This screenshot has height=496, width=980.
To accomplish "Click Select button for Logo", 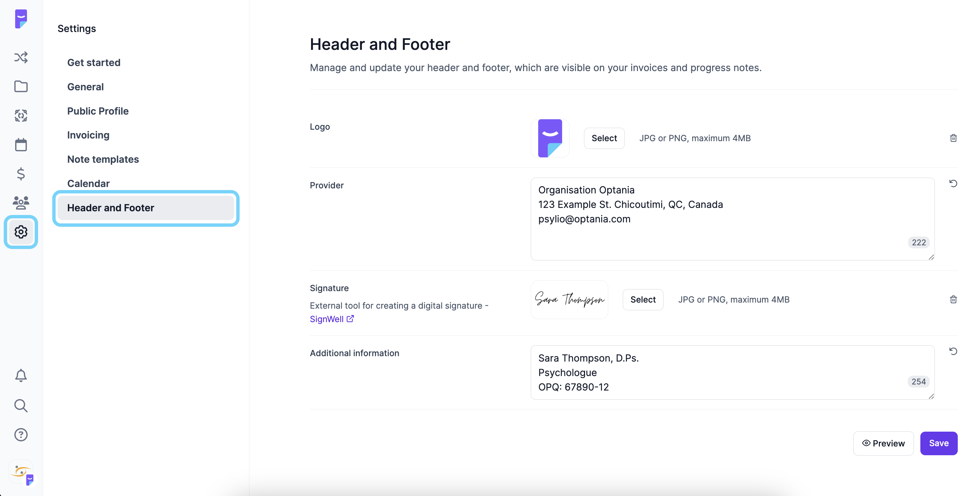I will tap(604, 138).
